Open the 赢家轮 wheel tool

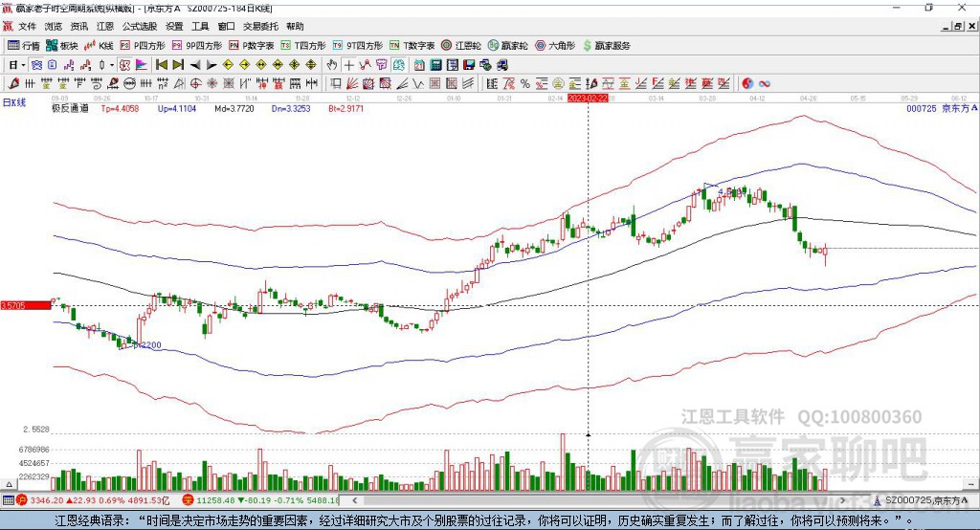click(507, 46)
